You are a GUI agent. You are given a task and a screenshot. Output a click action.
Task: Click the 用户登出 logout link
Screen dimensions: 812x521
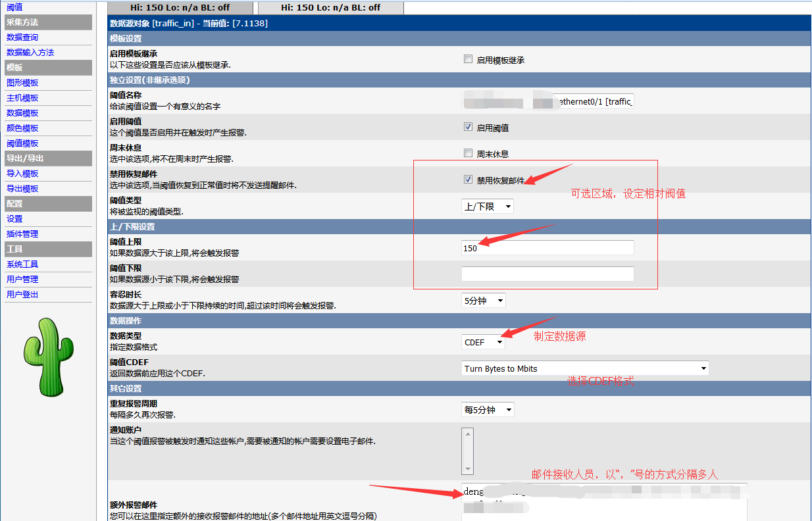click(22, 295)
